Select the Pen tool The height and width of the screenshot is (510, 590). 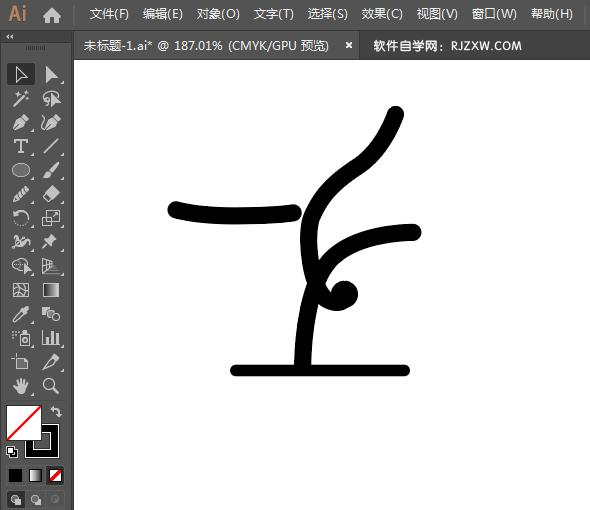(x=20, y=122)
